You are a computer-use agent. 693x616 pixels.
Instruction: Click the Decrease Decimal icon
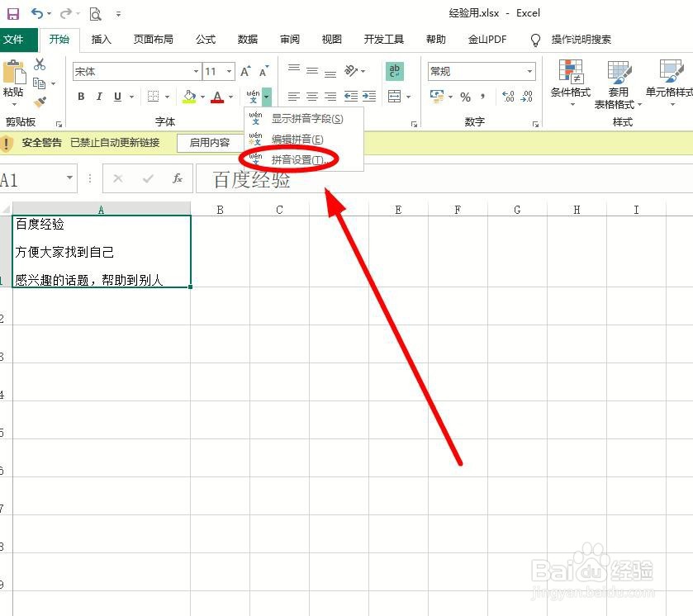tap(526, 97)
